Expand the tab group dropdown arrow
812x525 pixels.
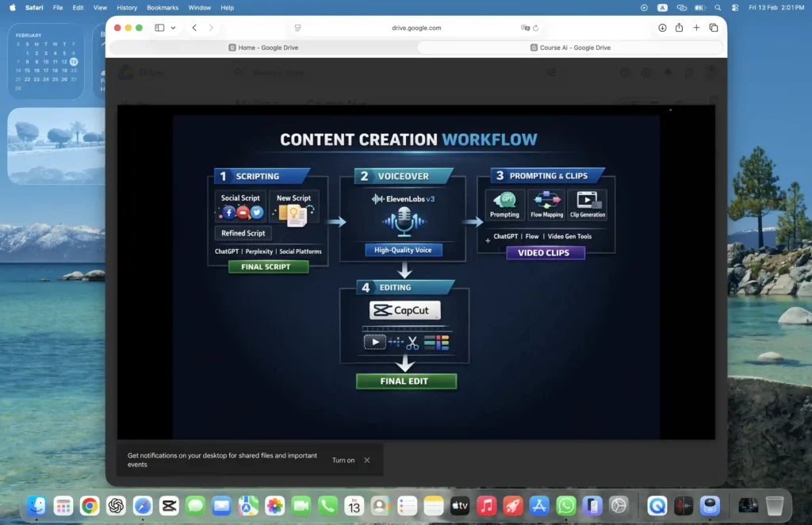(173, 28)
